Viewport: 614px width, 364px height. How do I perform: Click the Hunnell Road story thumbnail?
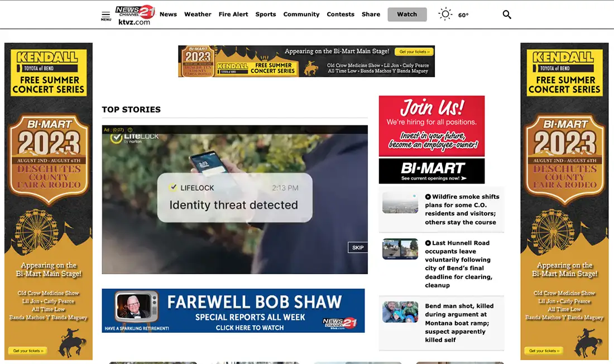(400, 249)
